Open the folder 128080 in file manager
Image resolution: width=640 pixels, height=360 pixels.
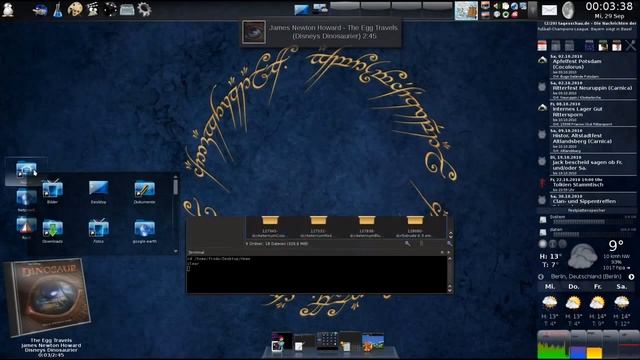414,227
